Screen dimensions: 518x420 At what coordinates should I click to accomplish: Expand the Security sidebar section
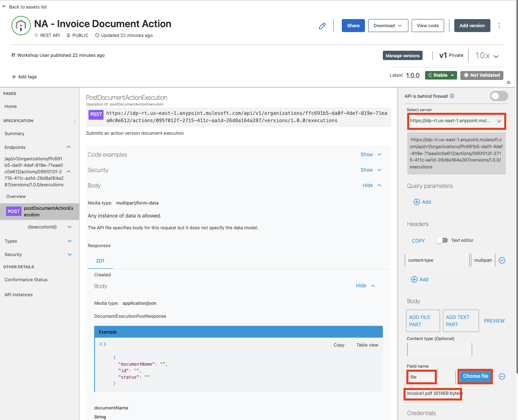coord(69,254)
